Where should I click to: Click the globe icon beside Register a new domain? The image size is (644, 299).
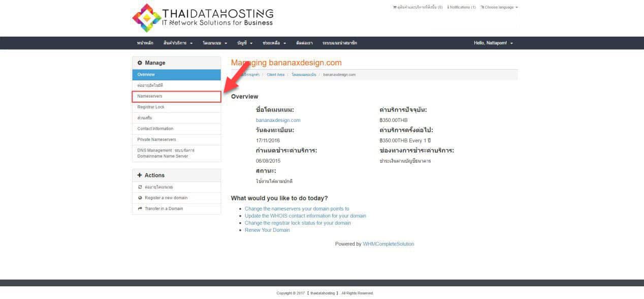(140, 198)
